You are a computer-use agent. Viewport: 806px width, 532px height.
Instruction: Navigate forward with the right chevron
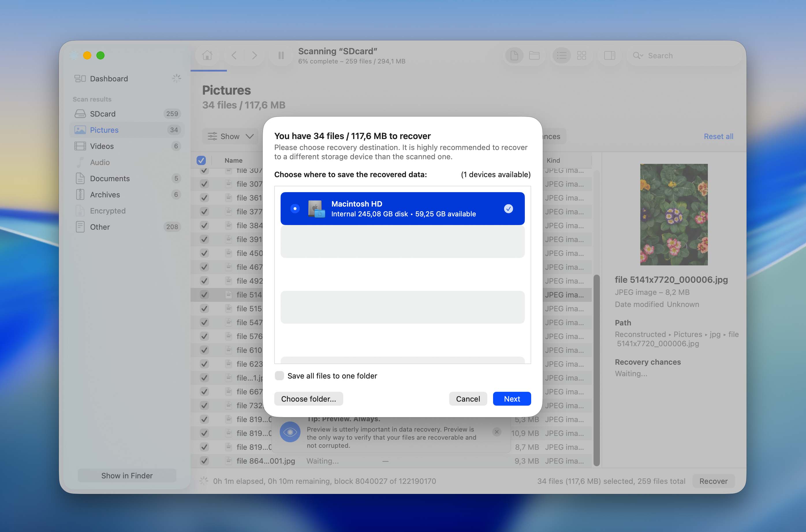[254, 55]
